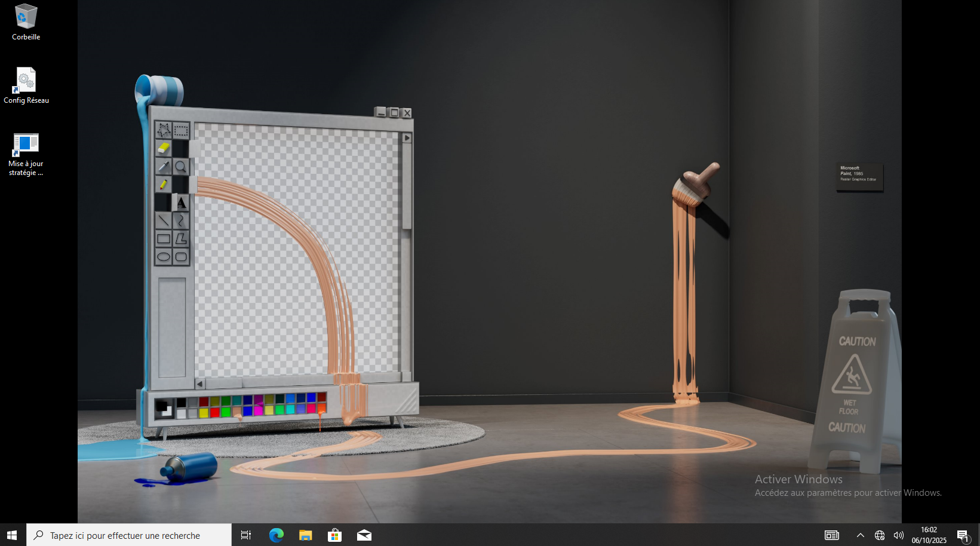Open the news and interests widget

831,535
